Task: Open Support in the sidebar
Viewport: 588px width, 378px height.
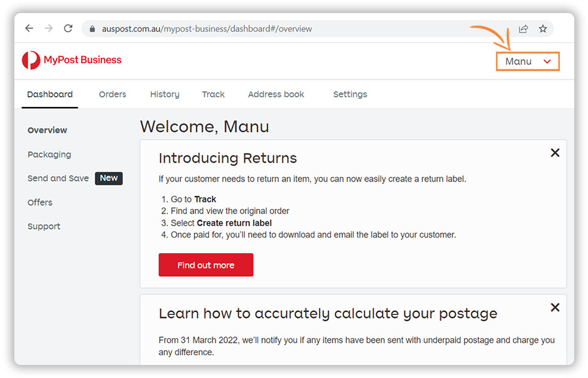Action: [44, 227]
